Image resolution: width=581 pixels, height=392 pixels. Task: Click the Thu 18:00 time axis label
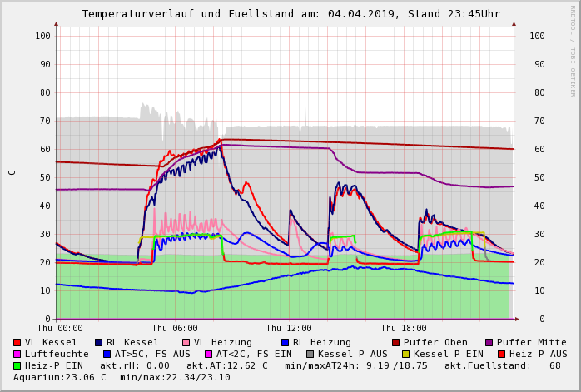(404, 328)
